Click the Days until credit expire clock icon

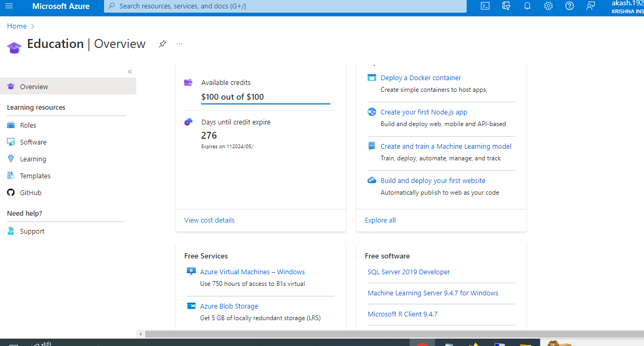click(188, 122)
